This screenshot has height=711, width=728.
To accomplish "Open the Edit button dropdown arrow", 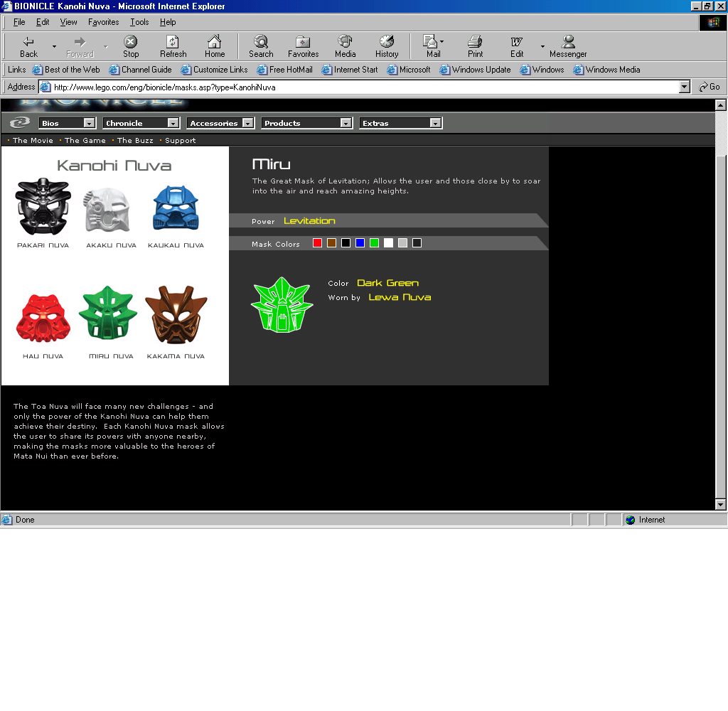I will (542, 46).
